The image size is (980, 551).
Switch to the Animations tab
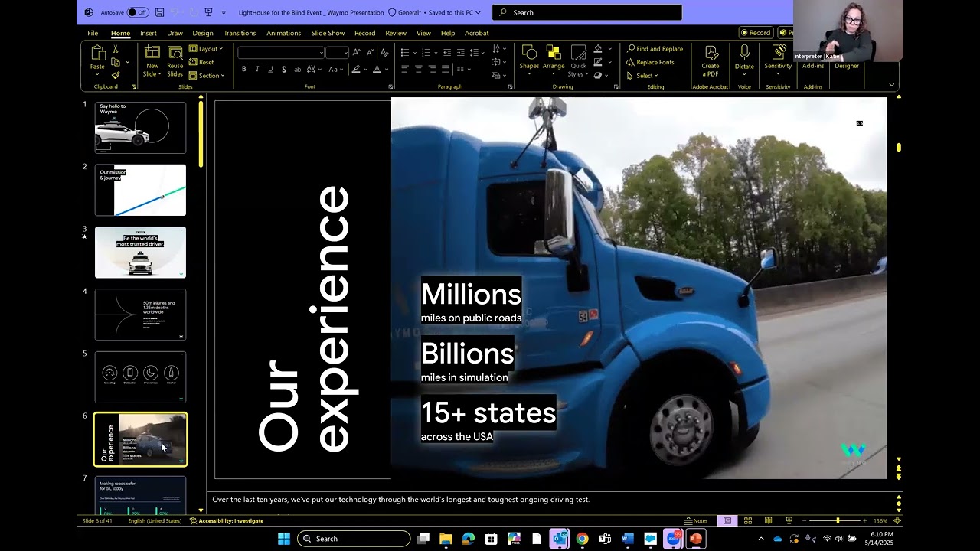click(x=283, y=33)
